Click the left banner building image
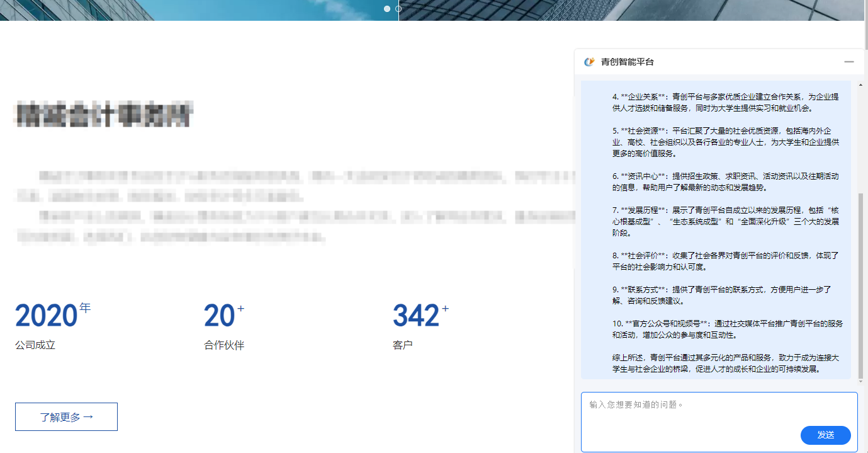The width and height of the screenshot is (868, 453). (x=199, y=10)
